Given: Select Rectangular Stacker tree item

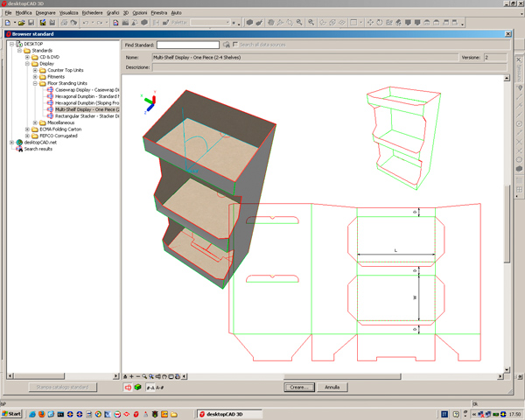Looking at the screenshot, I should (87, 115).
